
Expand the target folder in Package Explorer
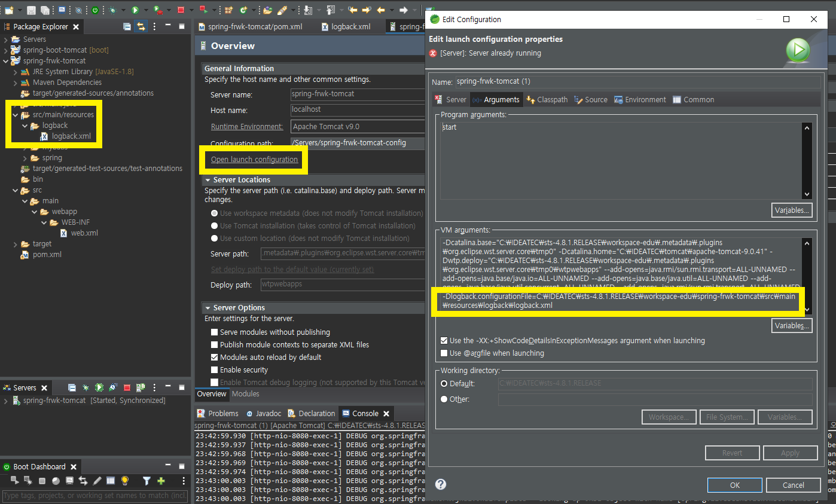coord(16,244)
